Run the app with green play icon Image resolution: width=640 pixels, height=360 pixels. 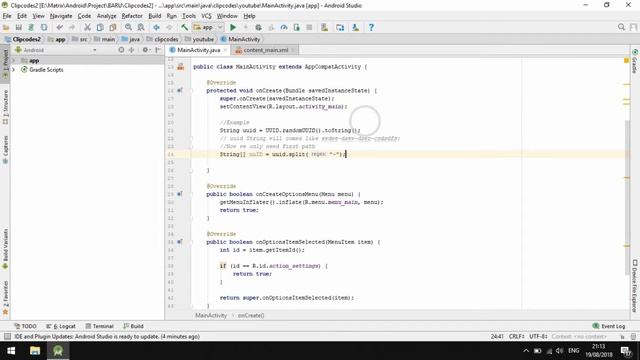pyautogui.click(x=233, y=27)
